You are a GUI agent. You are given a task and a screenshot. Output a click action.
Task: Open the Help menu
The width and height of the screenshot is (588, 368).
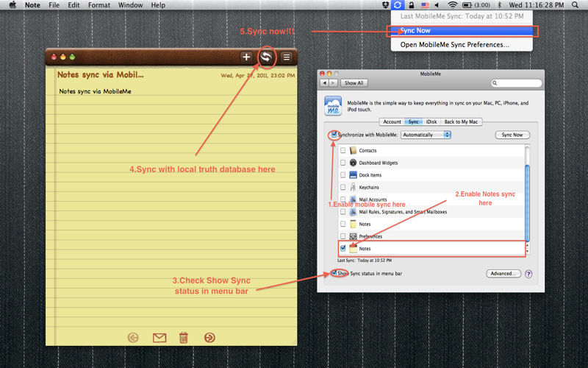(x=158, y=5)
